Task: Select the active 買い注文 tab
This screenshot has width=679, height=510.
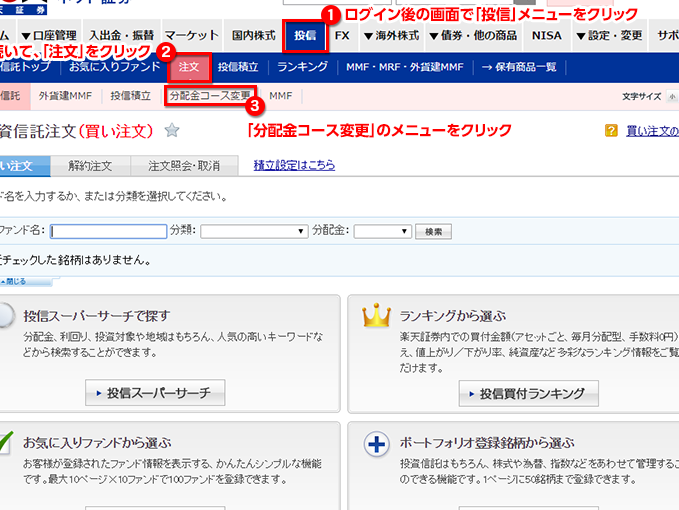Action: (24, 166)
